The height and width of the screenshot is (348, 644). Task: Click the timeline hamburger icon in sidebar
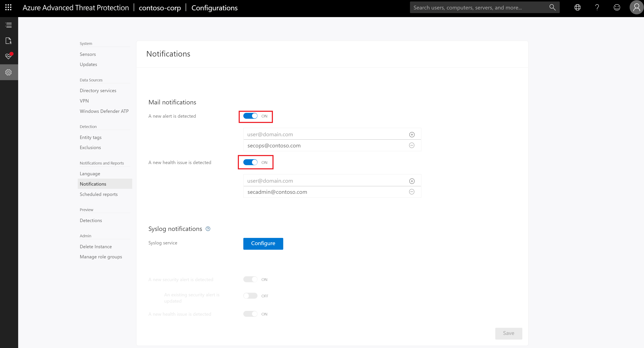8,25
